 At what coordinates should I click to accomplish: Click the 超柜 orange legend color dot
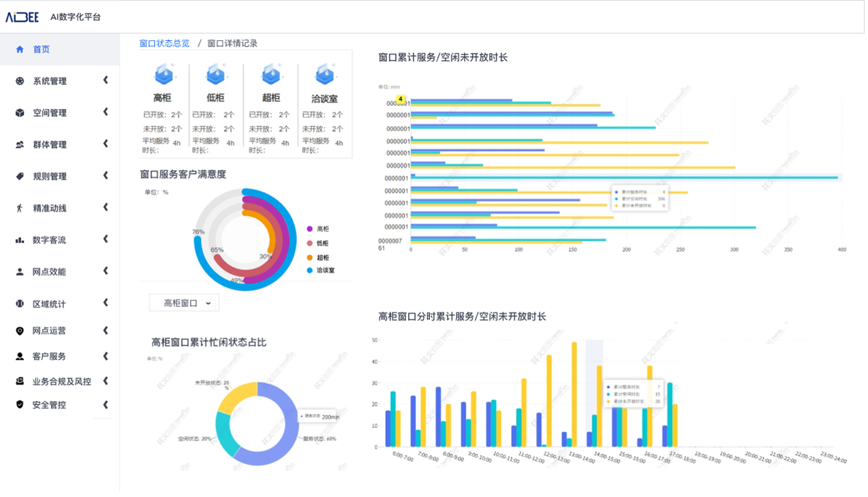[309, 257]
